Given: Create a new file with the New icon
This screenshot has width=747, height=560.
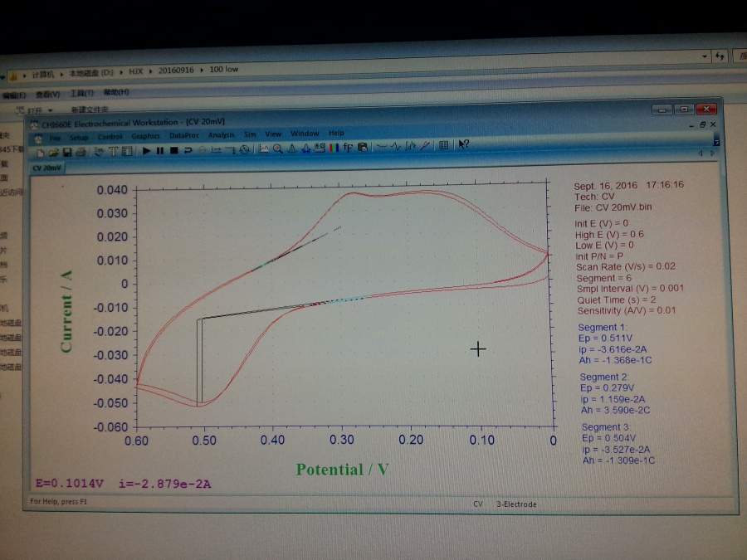Looking at the screenshot, I should [x=40, y=153].
